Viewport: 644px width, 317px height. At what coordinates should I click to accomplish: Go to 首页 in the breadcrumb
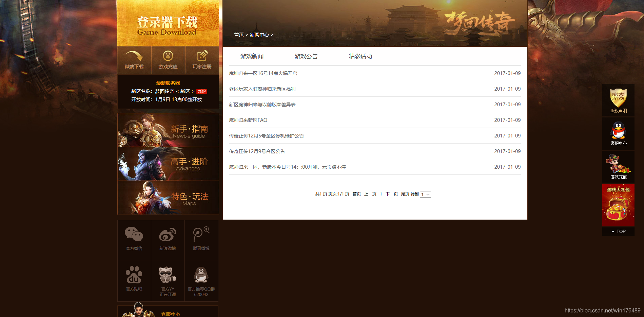[x=239, y=35]
